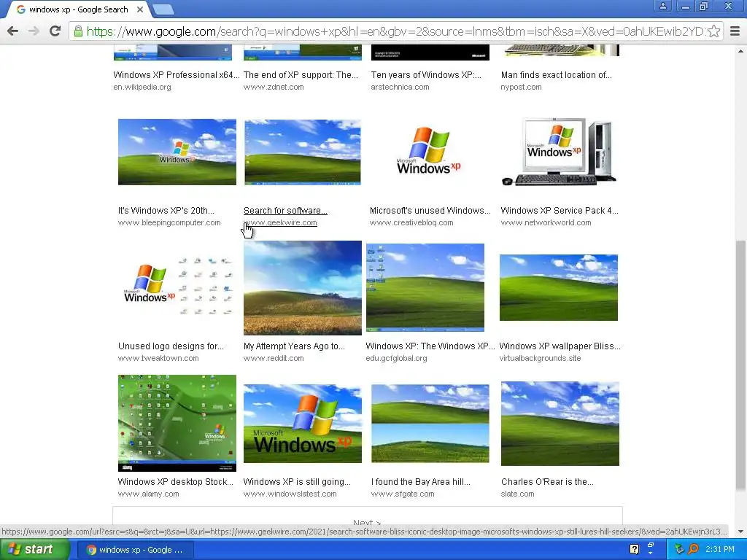Open the Search for software Bliss thumbnail
Screen dimensions: 747x560
303,152
